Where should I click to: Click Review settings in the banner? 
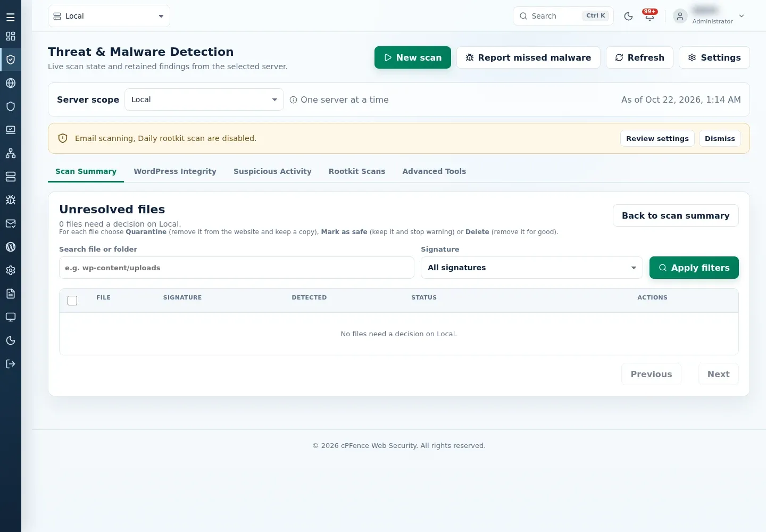pyautogui.click(x=657, y=138)
